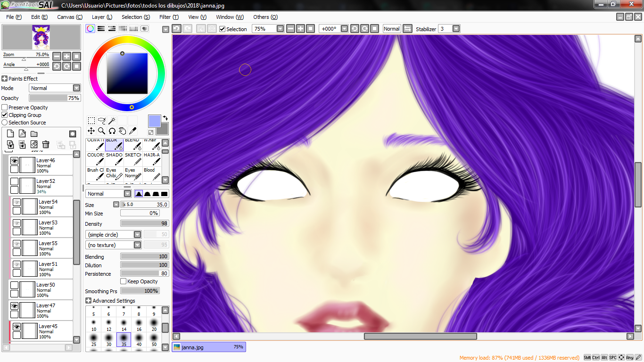Select the rectangular selection tool
Screen dimensions: 644x362
[91, 121]
